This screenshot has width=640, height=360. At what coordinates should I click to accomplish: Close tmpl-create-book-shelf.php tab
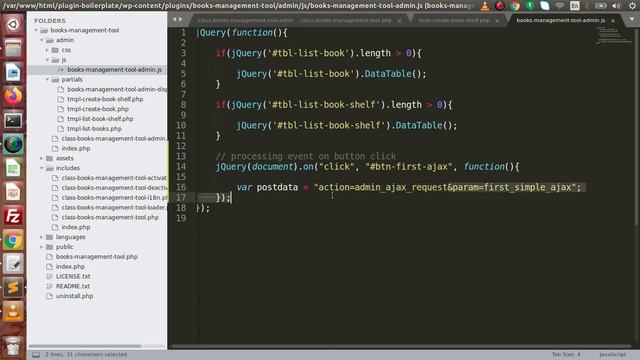[x=497, y=20]
